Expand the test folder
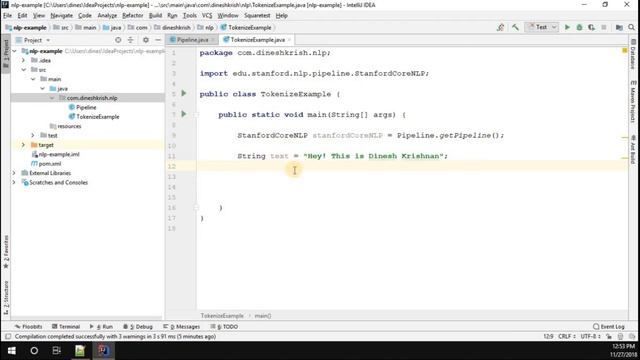Screen dimensions: 640x360 click(33, 136)
